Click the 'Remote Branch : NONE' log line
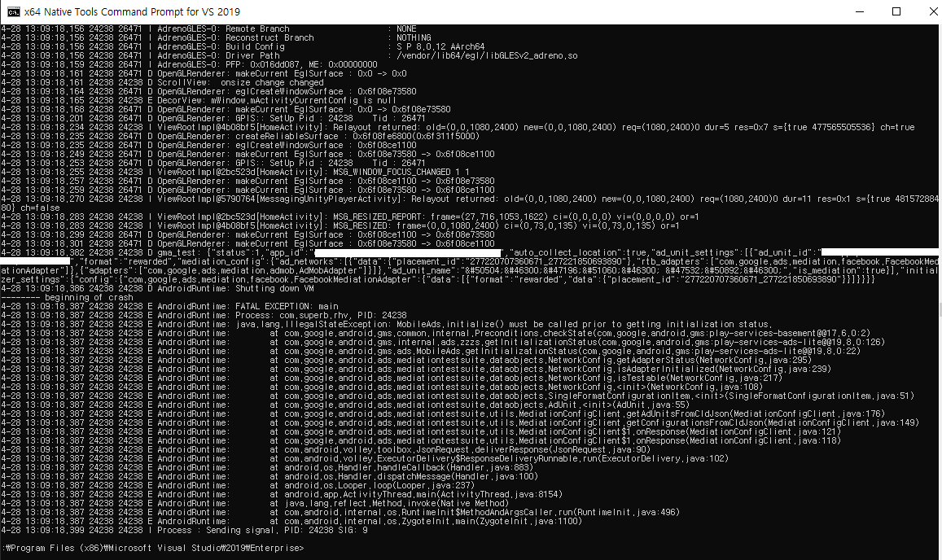Viewport: 942px width, 560px height. point(208,28)
